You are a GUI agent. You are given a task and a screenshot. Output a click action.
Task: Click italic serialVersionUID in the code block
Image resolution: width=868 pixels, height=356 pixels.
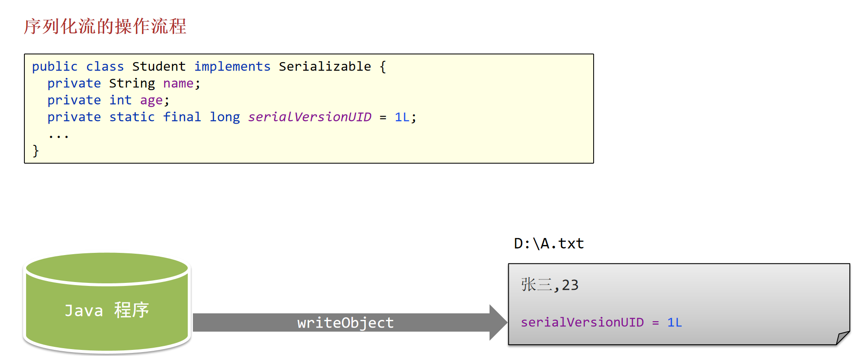tap(310, 117)
